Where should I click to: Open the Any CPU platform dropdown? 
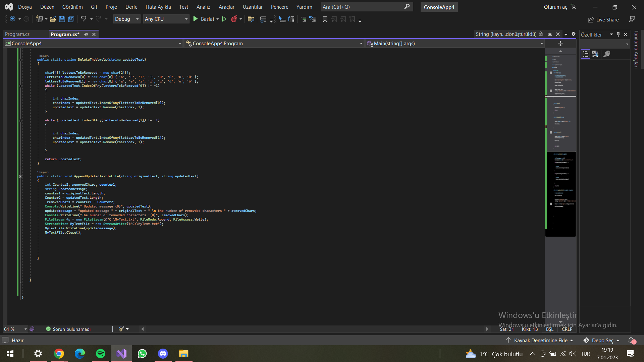coord(166,19)
